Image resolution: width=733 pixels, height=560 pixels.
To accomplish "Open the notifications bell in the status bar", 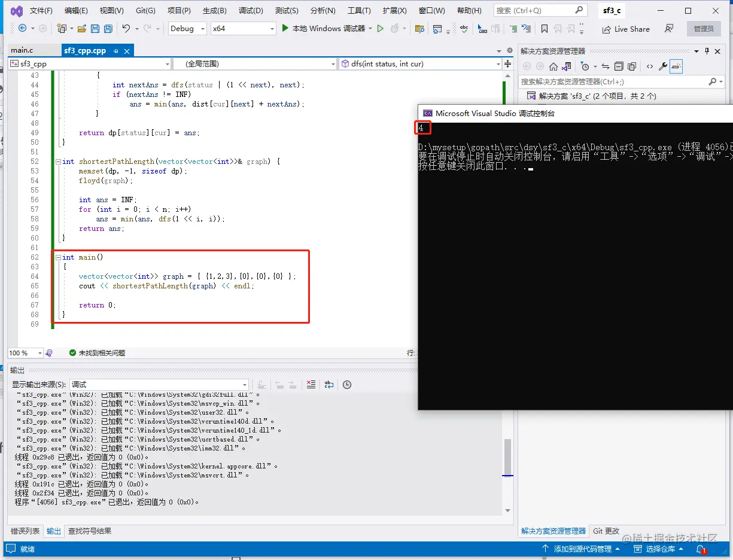I will tap(701, 549).
